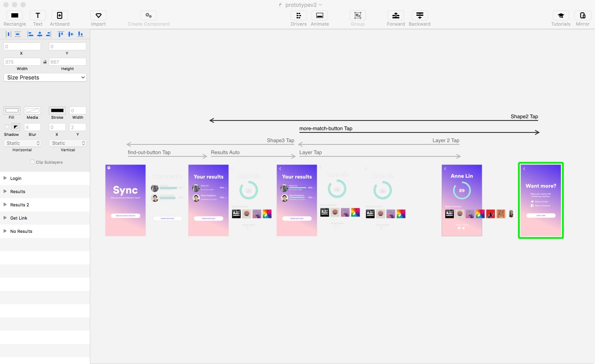Open the Stroke color swatch

[x=57, y=111]
